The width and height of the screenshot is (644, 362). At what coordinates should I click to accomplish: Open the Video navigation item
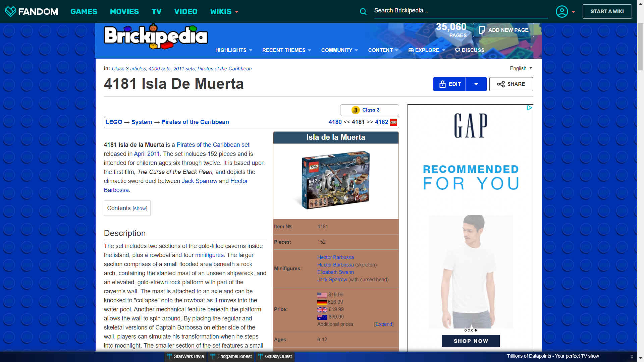click(186, 11)
